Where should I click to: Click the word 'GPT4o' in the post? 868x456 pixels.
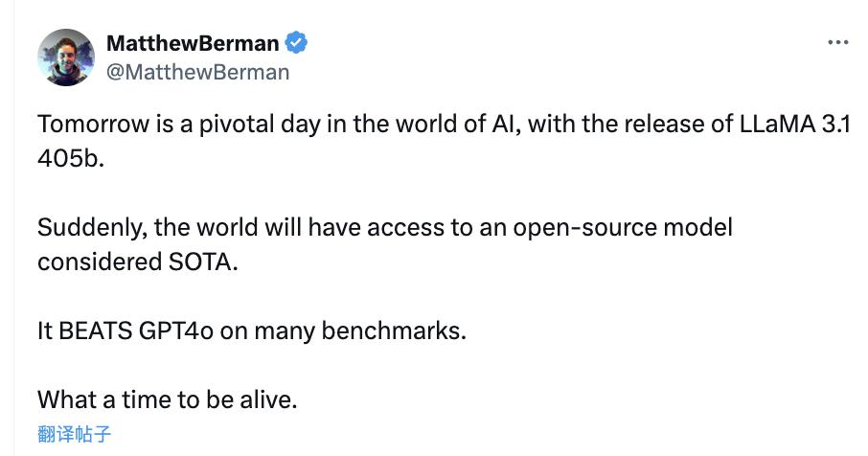point(176,331)
